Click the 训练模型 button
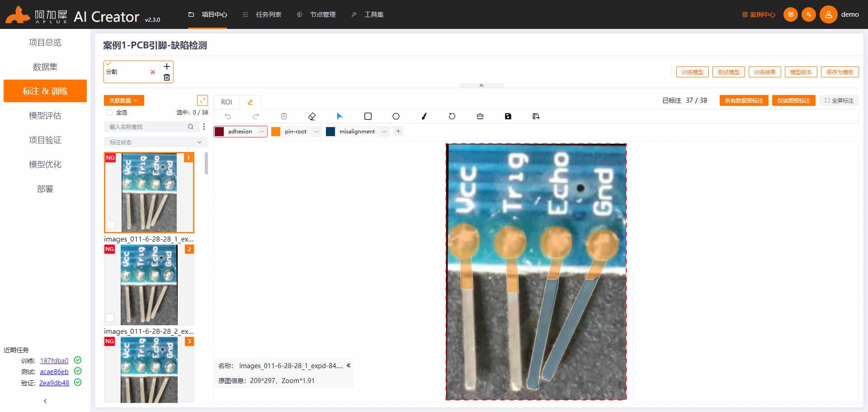This screenshot has height=412, width=868. click(x=692, y=72)
